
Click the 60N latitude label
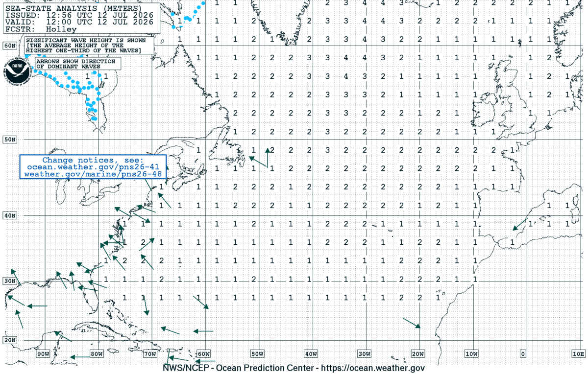coord(10,46)
